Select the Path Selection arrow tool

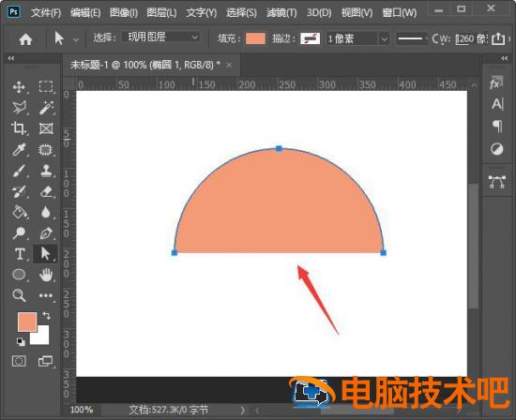(x=45, y=254)
